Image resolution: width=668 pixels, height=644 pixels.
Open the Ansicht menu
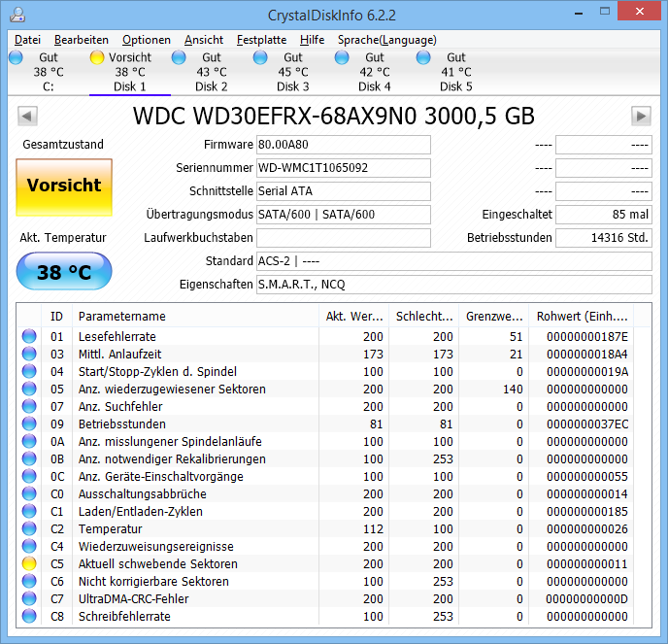[204, 40]
